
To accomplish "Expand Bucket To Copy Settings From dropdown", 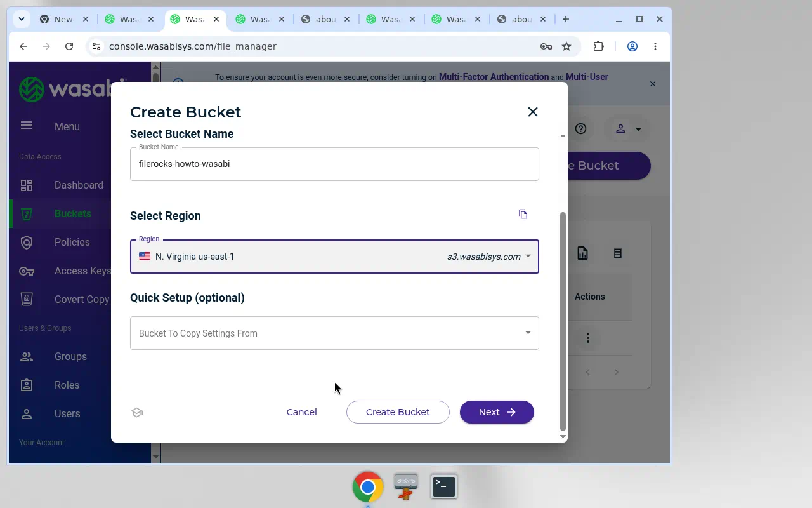I will point(334,333).
